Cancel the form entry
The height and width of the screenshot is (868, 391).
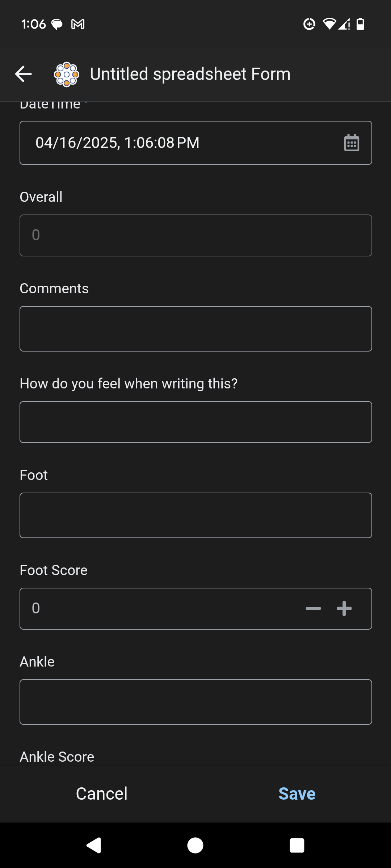pyautogui.click(x=102, y=794)
